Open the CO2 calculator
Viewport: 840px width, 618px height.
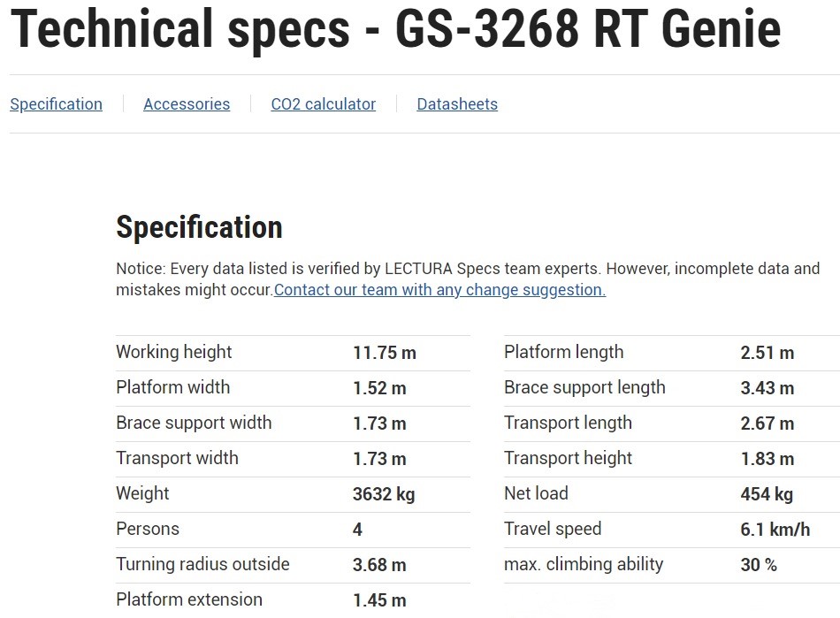[324, 103]
